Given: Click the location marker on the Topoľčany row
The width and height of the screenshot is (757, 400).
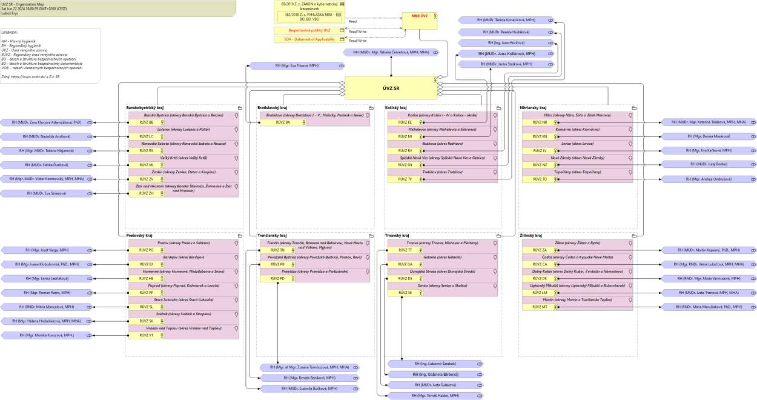Looking at the screenshot, I should (630, 172).
